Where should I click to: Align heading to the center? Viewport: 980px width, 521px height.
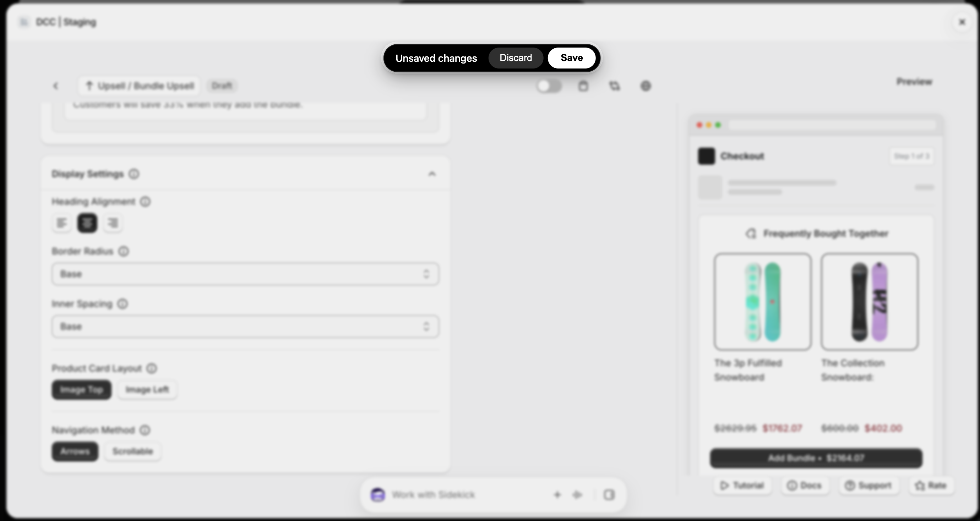87,223
